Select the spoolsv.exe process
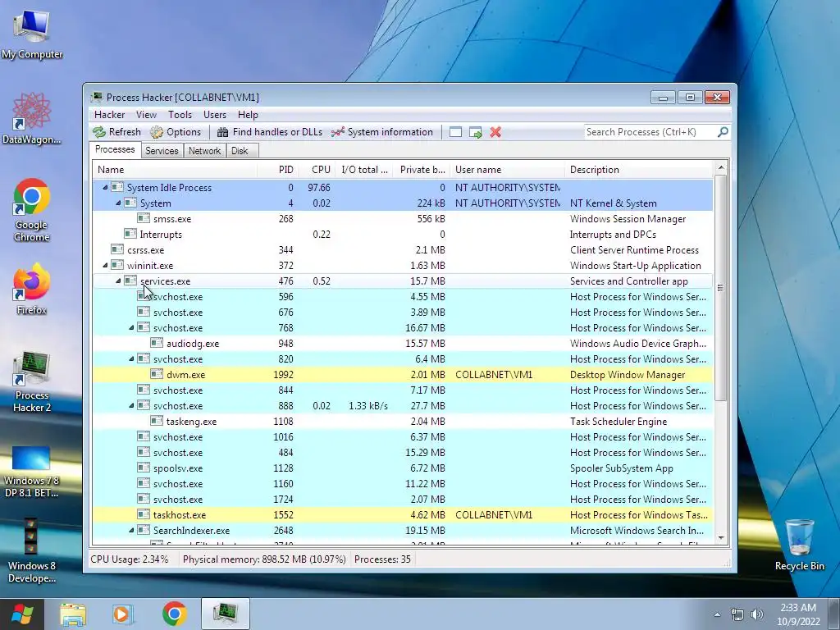 (403, 468)
